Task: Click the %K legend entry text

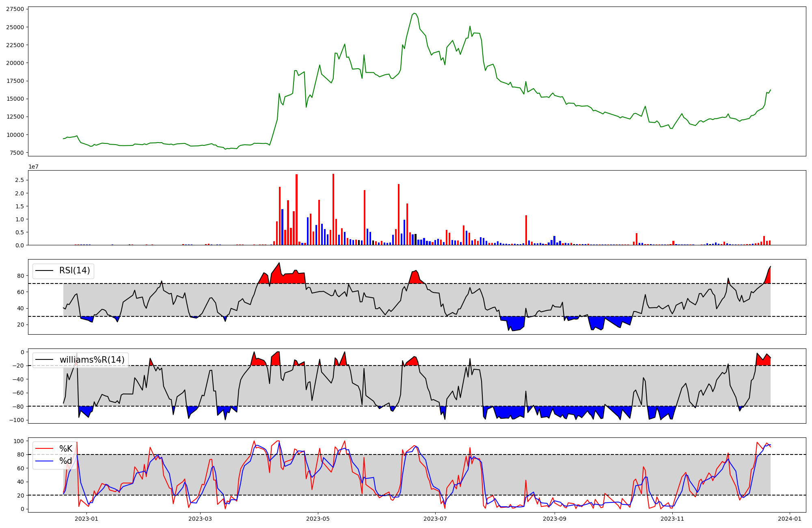Action: pyautogui.click(x=66, y=449)
